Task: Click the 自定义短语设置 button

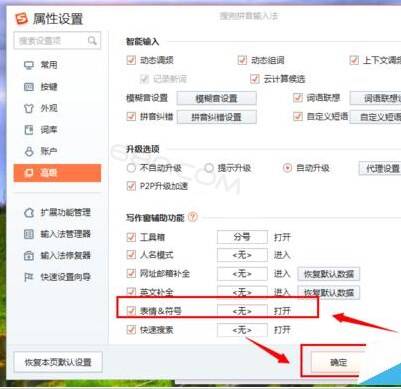Action: (375, 117)
